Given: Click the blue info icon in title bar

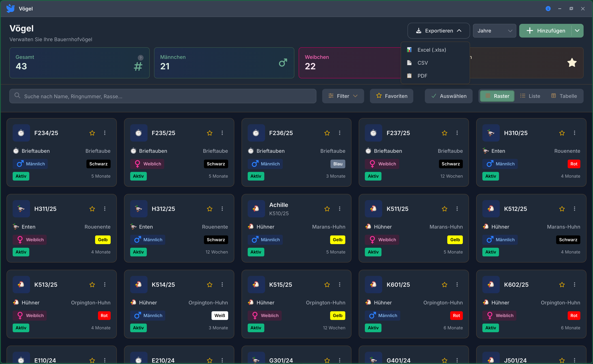Looking at the screenshot, I should click(x=548, y=9).
